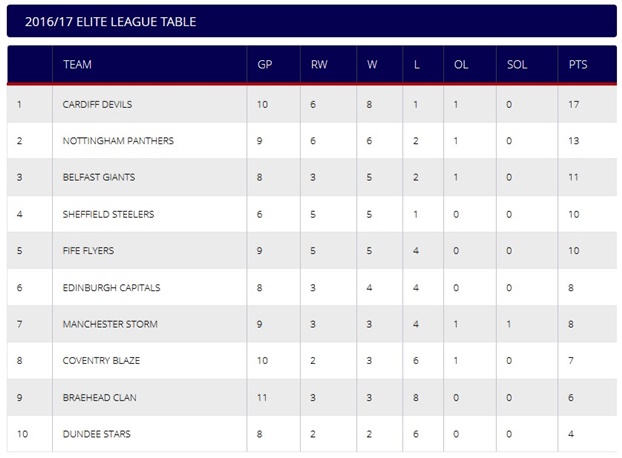
Task: Click the Belfast Giants team name
Action: coord(99,177)
